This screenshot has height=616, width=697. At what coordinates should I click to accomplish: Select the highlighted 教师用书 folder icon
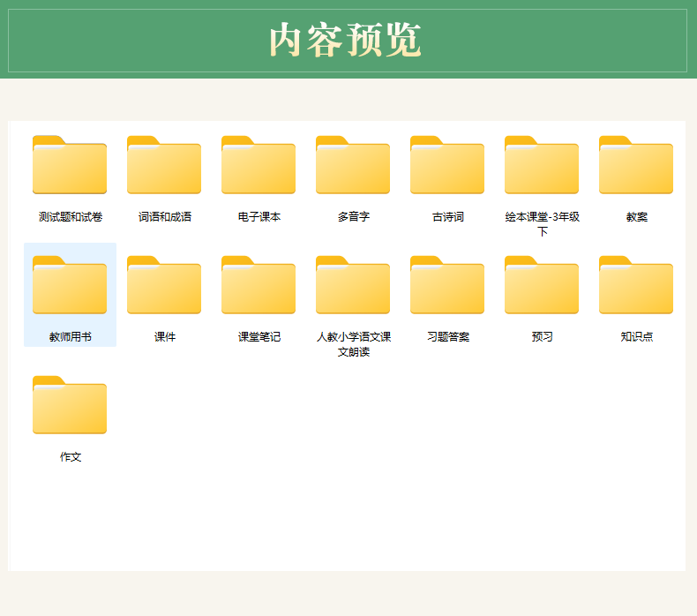point(70,285)
